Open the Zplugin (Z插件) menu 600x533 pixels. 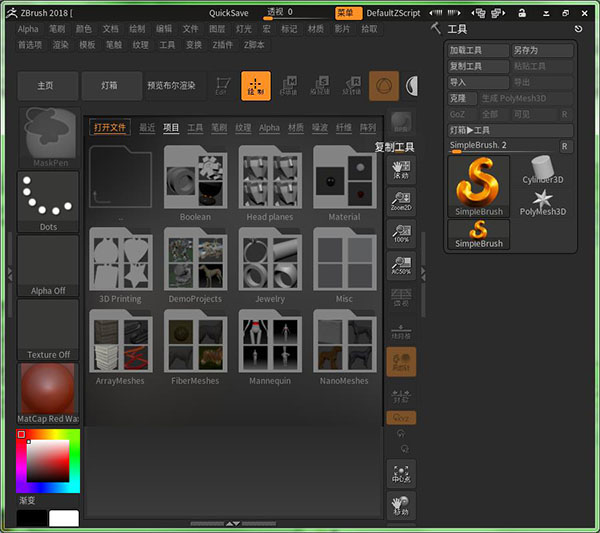223,45
